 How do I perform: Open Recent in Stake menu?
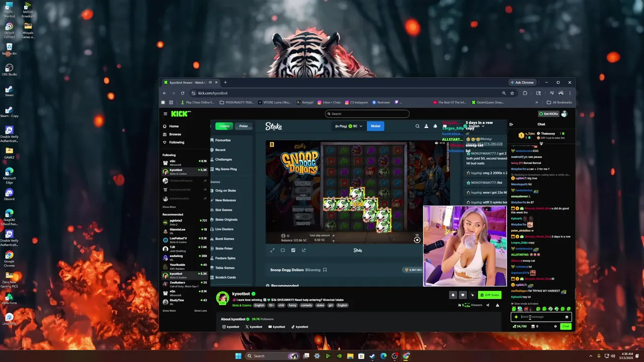[220, 150]
